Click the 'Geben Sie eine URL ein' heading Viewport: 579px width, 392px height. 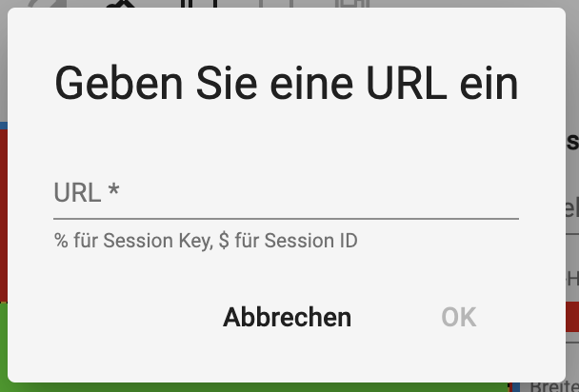287,84
